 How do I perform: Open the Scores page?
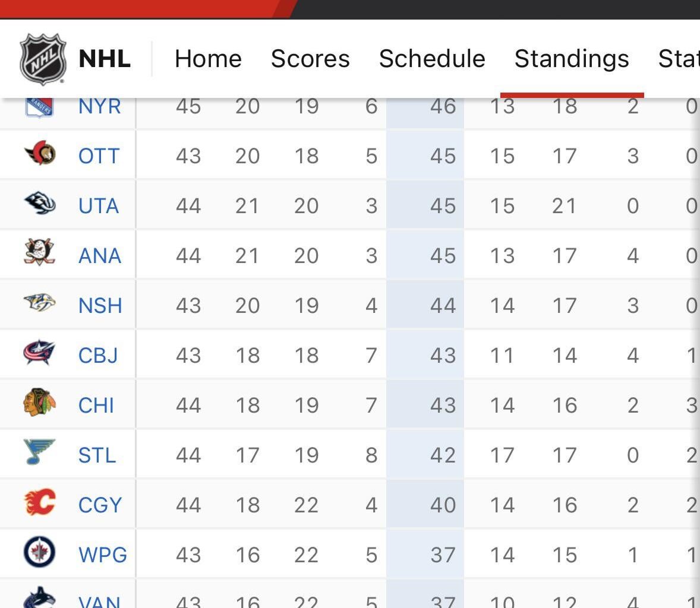pos(310,59)
